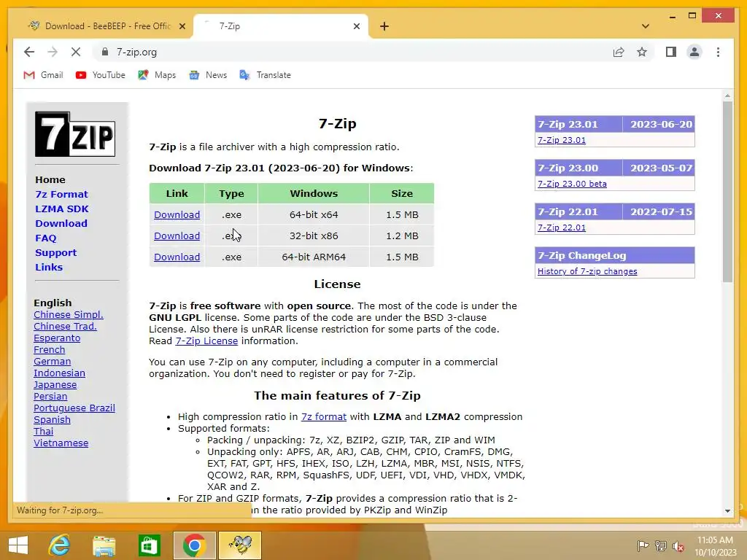Screen dimensions: 747x560
Task: Open the Gmail bookmark
Action: pos(43,75)
